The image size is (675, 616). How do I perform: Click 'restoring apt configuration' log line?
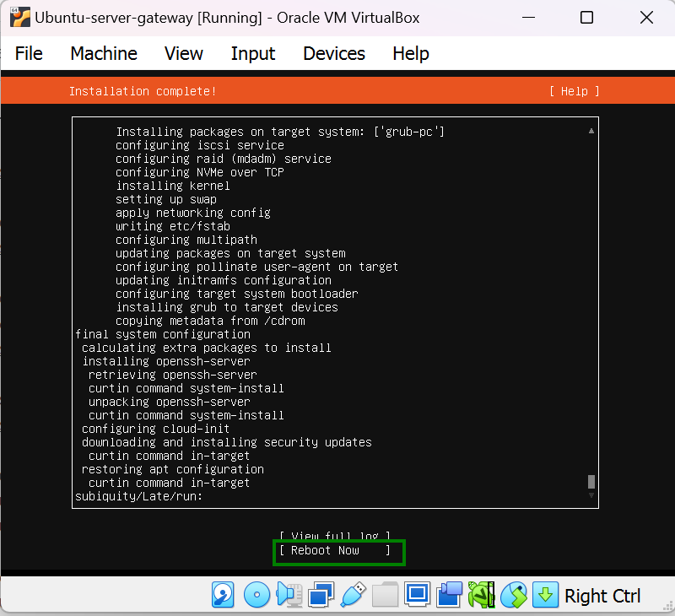[173, 469]
